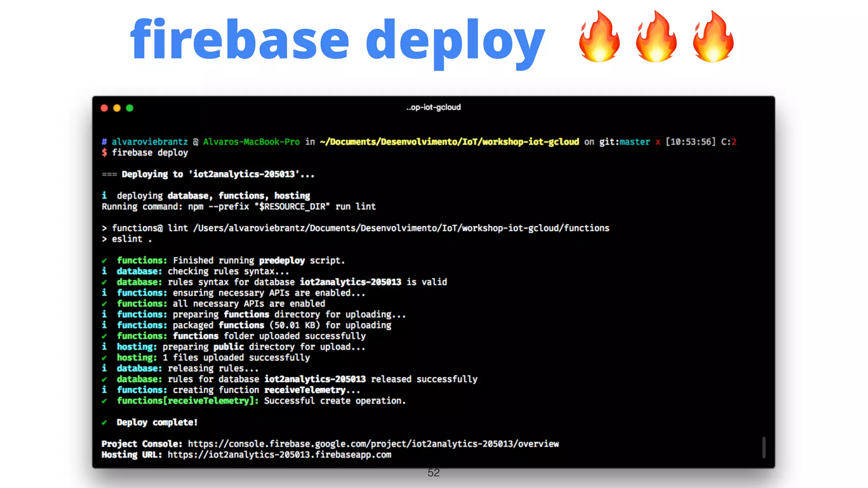The image size is (868, 488).
Task: Click 'releasing rules...' line
Action: (180, 369)
